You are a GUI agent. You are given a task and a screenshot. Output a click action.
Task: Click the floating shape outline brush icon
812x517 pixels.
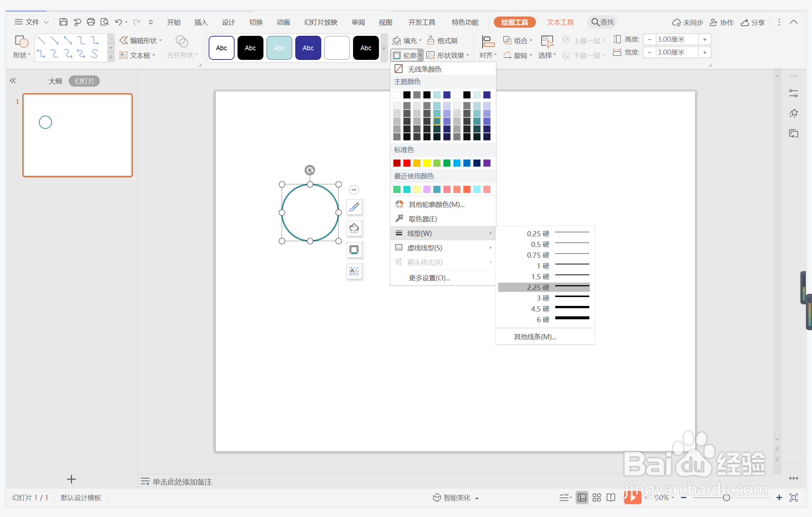354,207
